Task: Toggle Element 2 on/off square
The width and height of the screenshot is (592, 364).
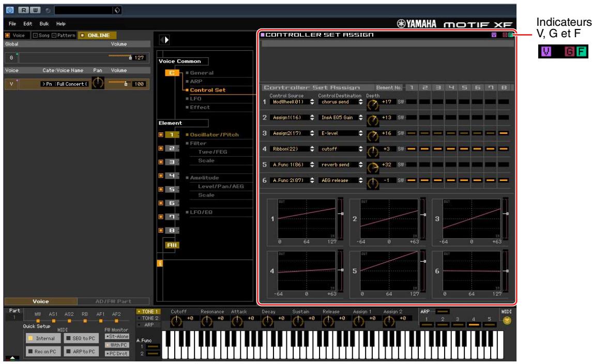Action: tap(161, 148)
